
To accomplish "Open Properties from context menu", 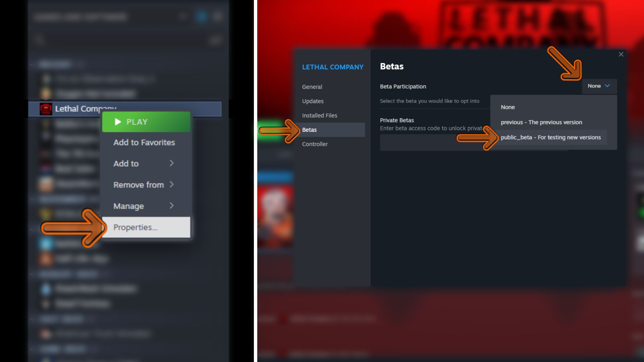I will (x=135, y=227).
